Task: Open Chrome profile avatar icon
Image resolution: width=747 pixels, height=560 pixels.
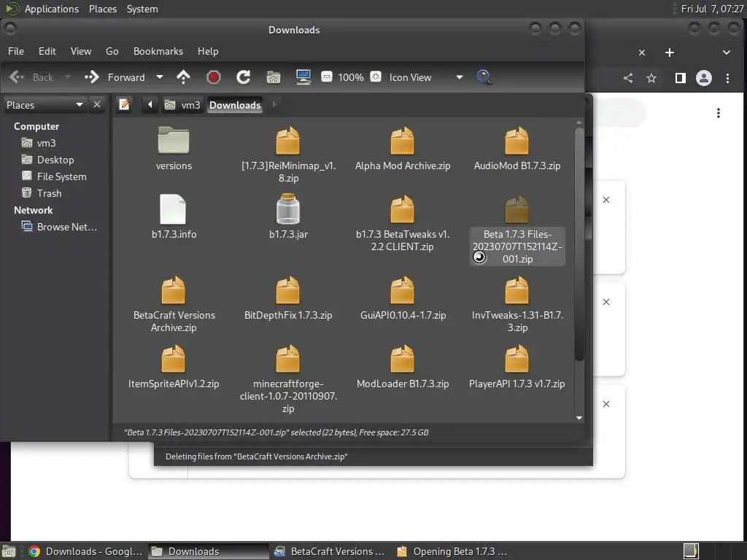Action: [x=704, y=78]
